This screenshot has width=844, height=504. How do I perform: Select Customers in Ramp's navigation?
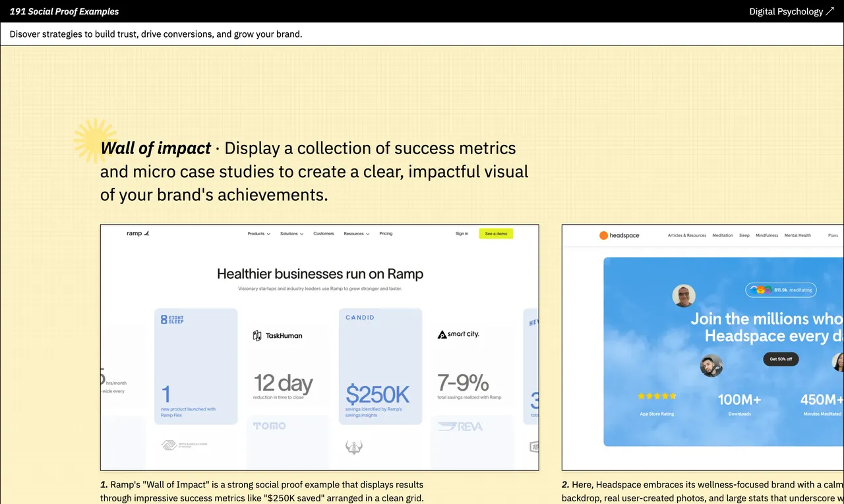click(x=323, y=233)
